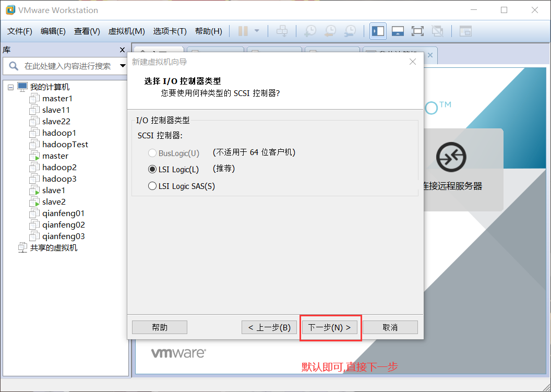The image size is (551, 392).
Task: Open the library search filter dropdown
Action: pos(123,66)
